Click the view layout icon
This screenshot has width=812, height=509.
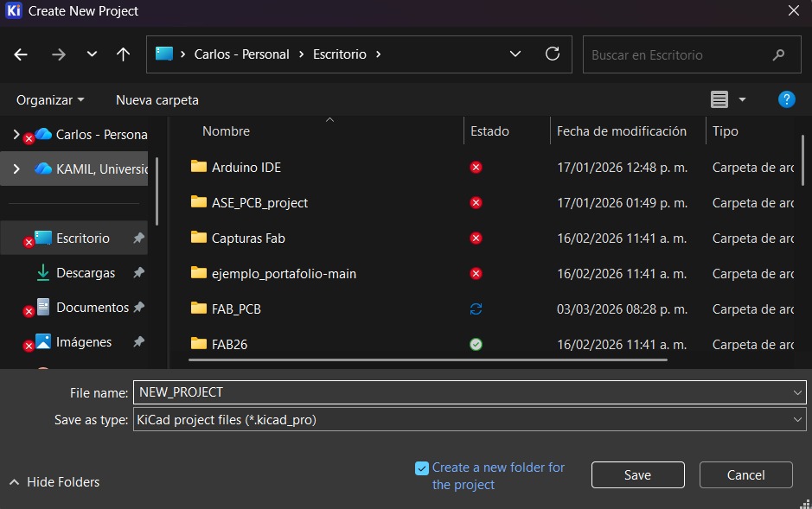point(719,99)
